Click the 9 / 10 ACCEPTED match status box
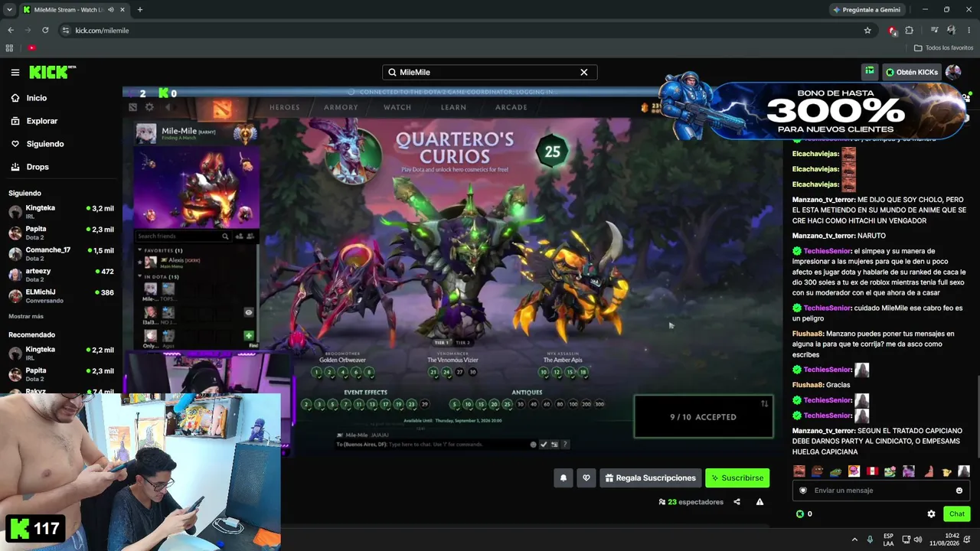Screen dimensions: 980x551 coord(703,417)
